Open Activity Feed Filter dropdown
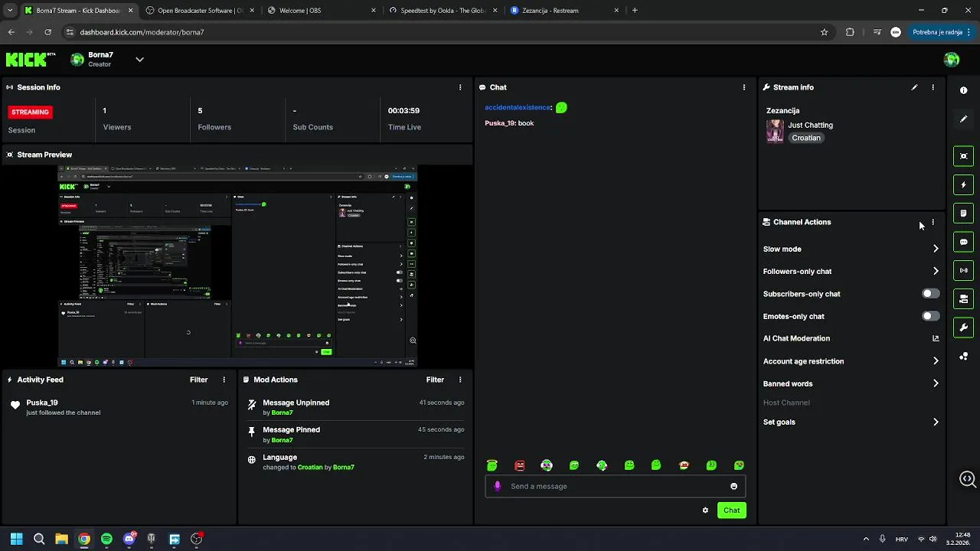Screen dimensions: 980x551 [x=199, y=380]
